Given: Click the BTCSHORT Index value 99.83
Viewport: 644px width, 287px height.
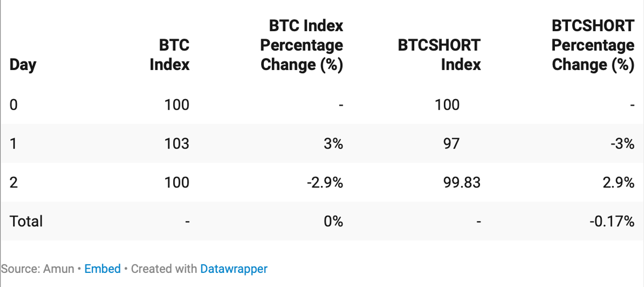Looking at the screenshot, I should 461,182.
